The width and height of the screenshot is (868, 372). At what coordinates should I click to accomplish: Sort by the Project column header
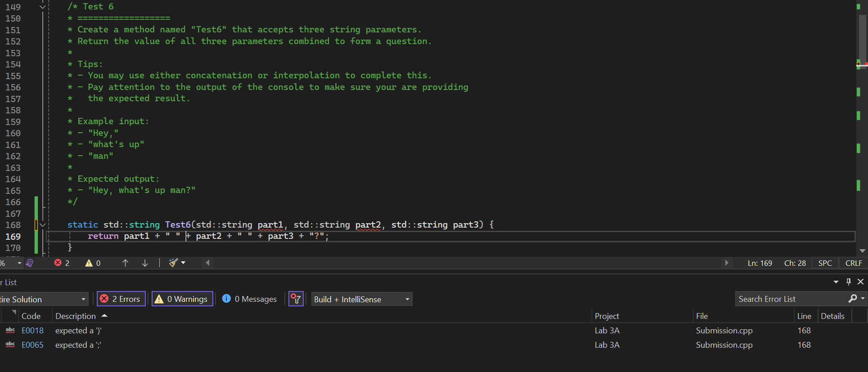607,316
